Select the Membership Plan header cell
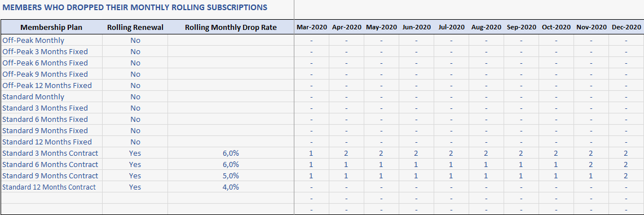The width and height of the screenshot is (644, 215). coord(51,28)
